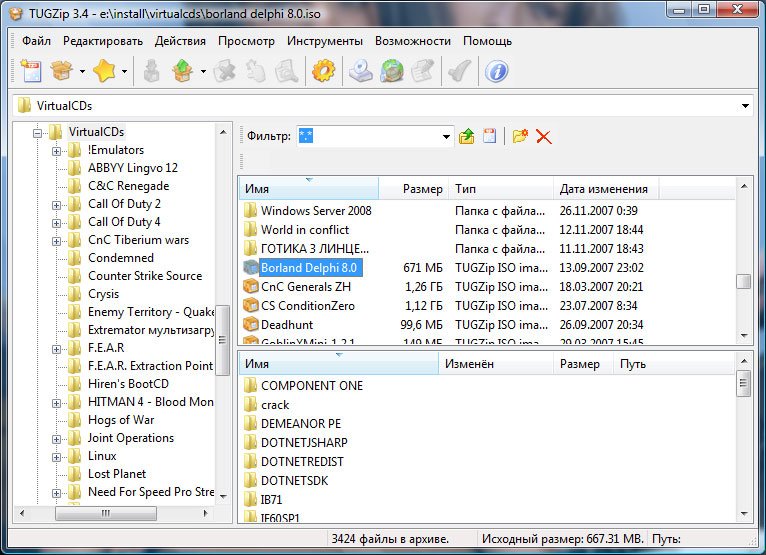Click the blue info about icon

click(496, 71)
